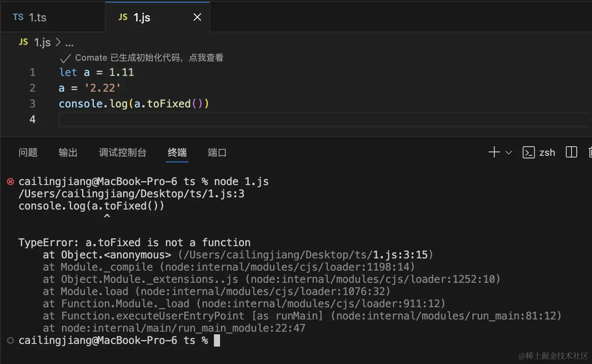Screen dimensions: 592x364
Task: Open the 调试控制台 debug console tab
Action: pyautogui.click(x=123, y=152)
